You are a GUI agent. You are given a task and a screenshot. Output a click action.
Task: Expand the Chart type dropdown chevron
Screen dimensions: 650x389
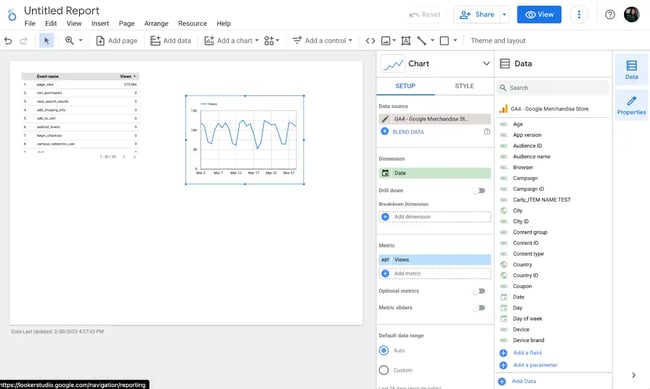(486, 64)
